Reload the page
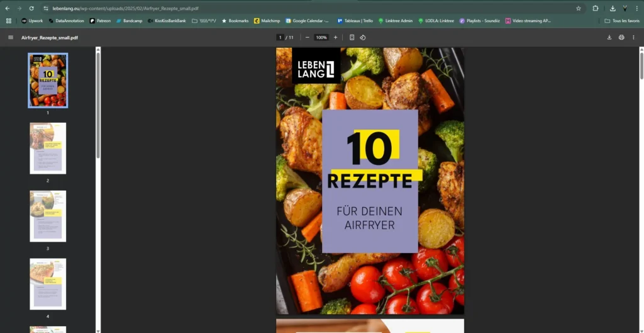644x333 pixels. click(31, 8)
